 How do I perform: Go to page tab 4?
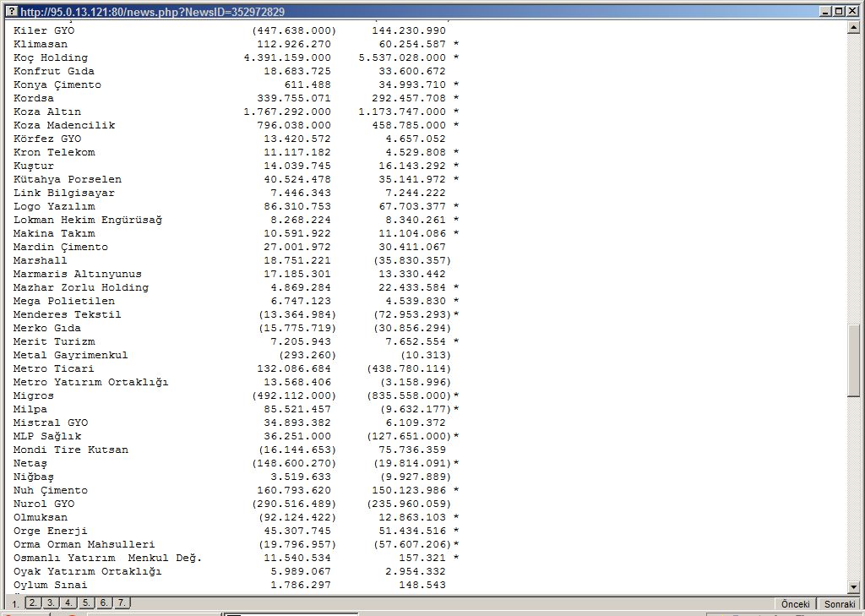pos(68,603)
